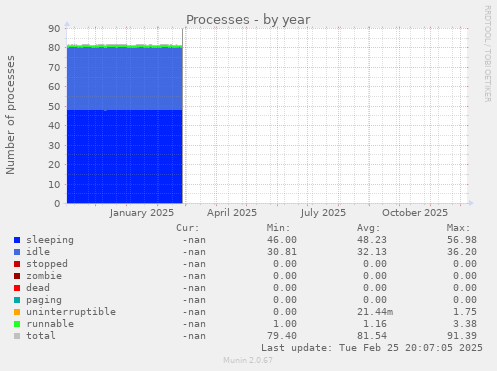Click idle minimum value 30.81
The width and height of the screenshot is (497, 371).
point(282,252)
